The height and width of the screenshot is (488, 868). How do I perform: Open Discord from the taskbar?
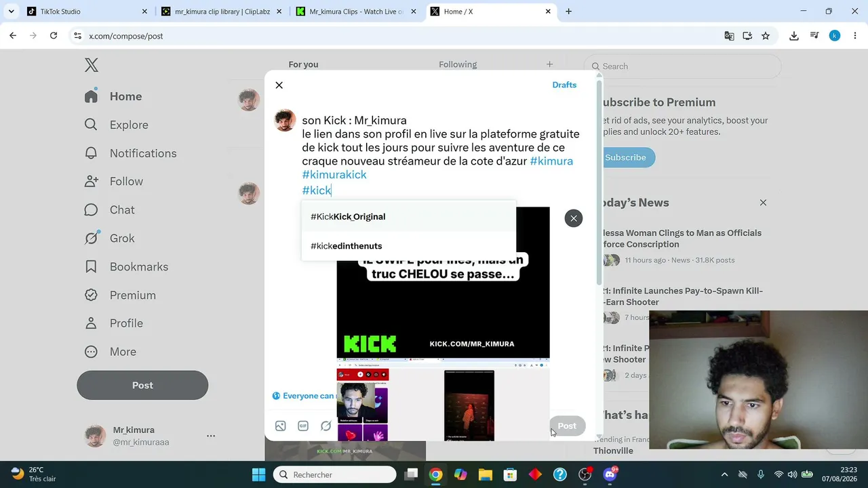pyautogui.click(x=610, y=474)
